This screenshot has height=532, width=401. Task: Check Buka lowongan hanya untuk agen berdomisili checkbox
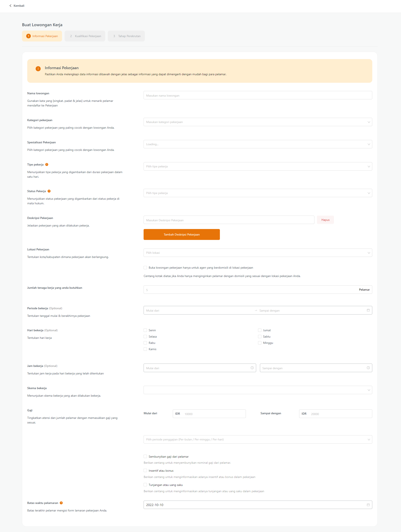click(x=145, y=268)
